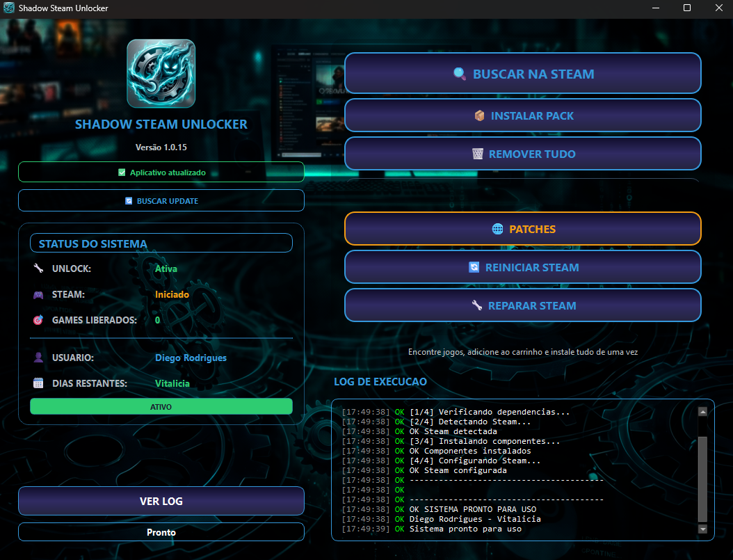Click the Reparar Steam button
The image size is (733, 560).
(x=523, y=305)
